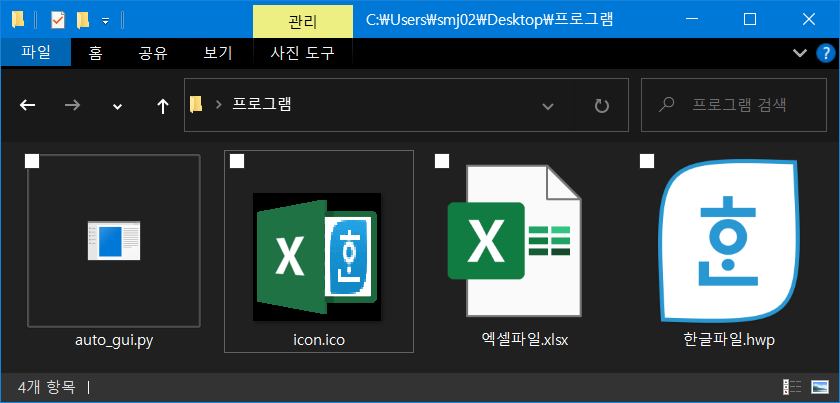Click 프로그램 in the address breadcrumb
The height and width of the screenshot is (403, 840).
[x=261, y=104]
